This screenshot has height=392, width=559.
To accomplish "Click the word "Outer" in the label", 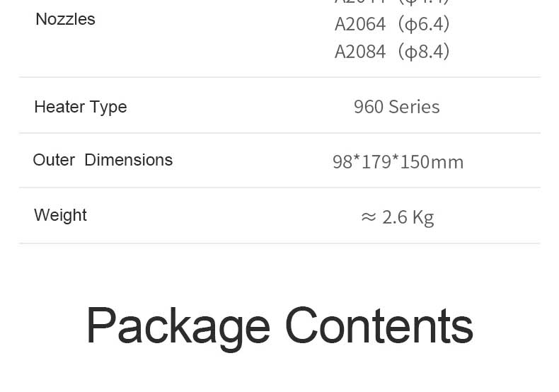I will coord(54,160).
